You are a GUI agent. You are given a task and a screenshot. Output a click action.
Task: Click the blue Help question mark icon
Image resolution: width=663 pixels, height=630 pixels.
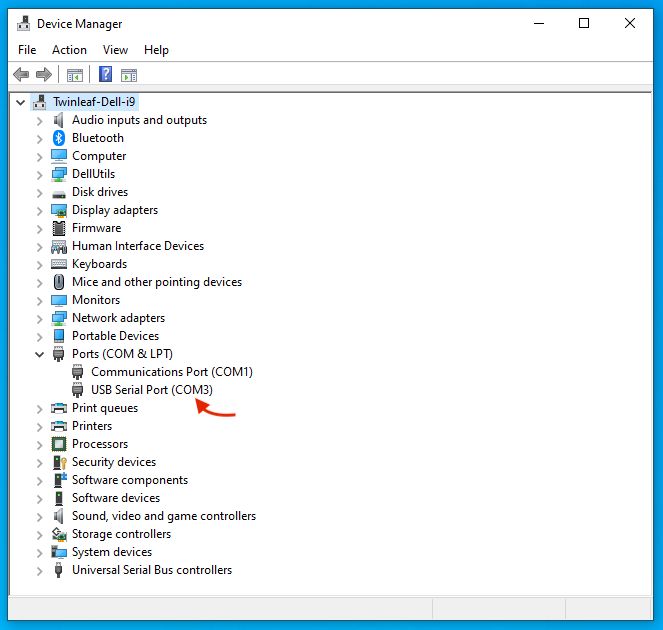[x=105, y=74]
